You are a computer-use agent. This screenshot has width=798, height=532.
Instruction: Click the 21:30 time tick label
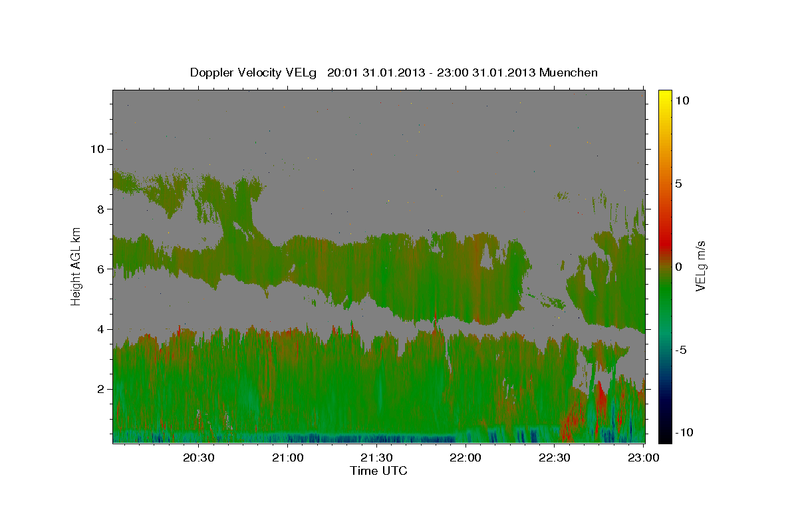377,458
